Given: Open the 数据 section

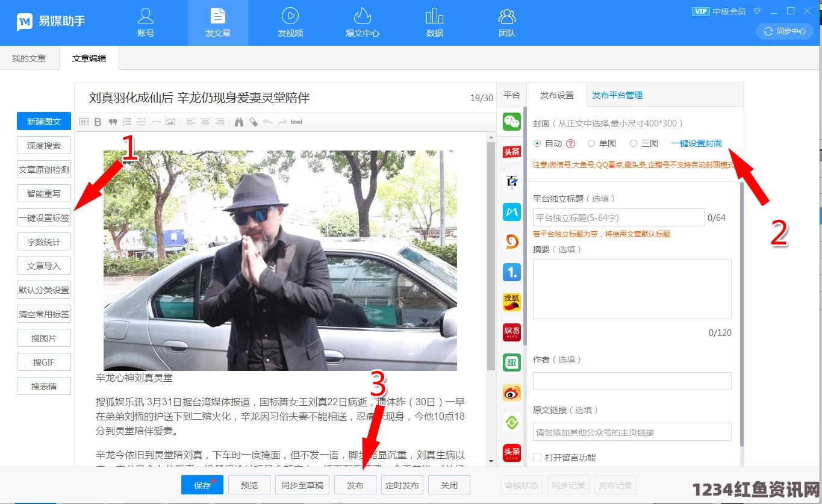Looking at the screenshot, I should (435, 23).
